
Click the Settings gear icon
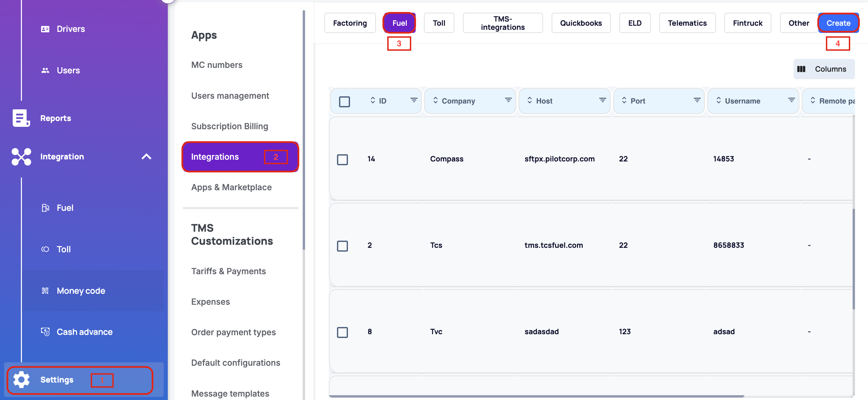click(x=22, y=380)
